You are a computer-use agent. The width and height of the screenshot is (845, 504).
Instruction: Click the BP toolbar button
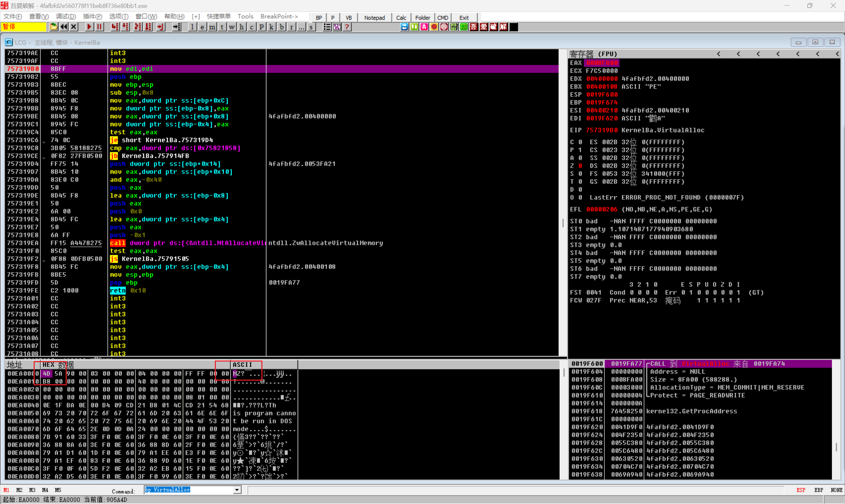pos(319,18)
